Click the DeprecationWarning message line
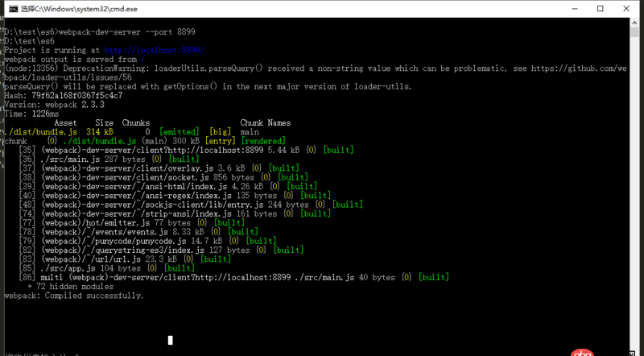This screenshot has height=356, width=644. point(316,68)
